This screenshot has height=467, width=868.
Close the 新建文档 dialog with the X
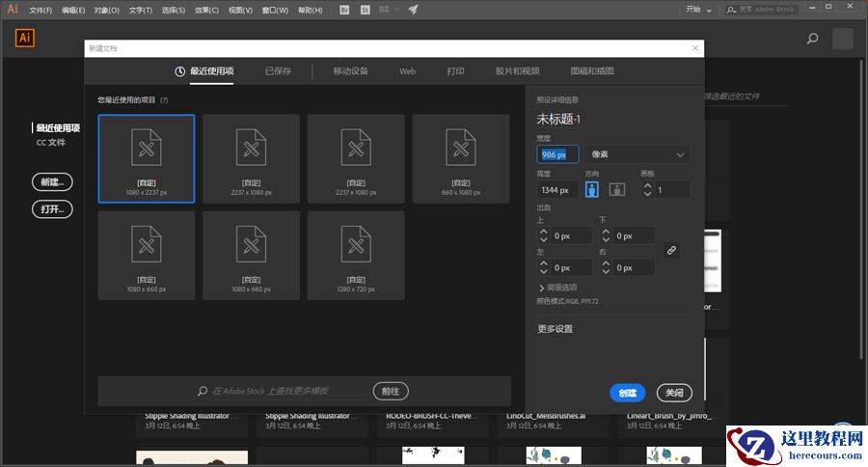(695, 48)
